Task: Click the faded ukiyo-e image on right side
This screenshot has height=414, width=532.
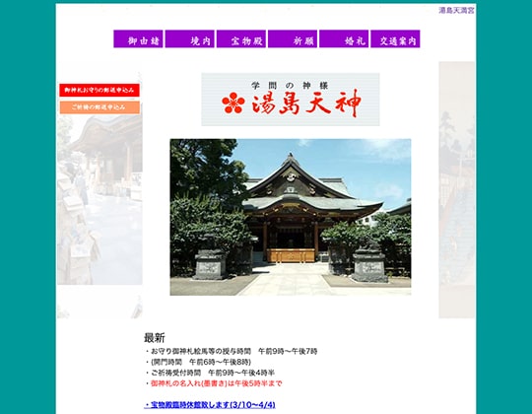Action: (x=457, y=190)
